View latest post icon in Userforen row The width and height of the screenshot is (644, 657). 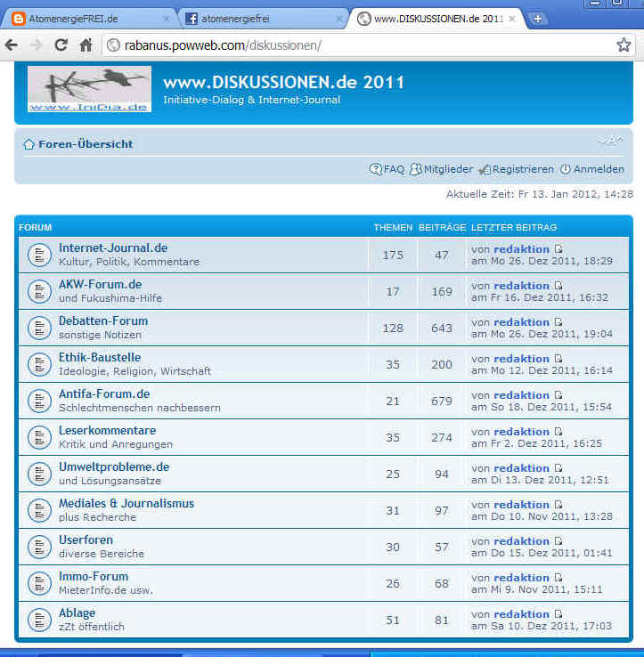pos(558,540)
